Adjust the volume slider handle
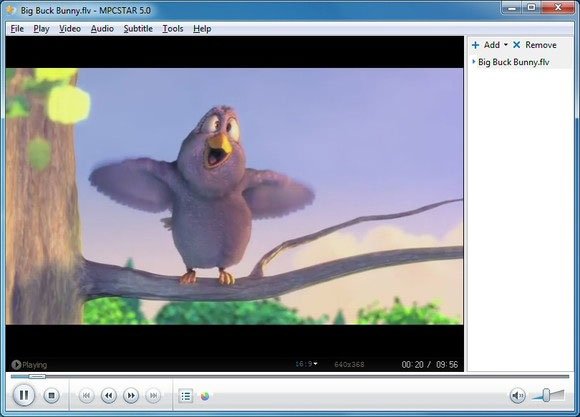 point(546,395)
